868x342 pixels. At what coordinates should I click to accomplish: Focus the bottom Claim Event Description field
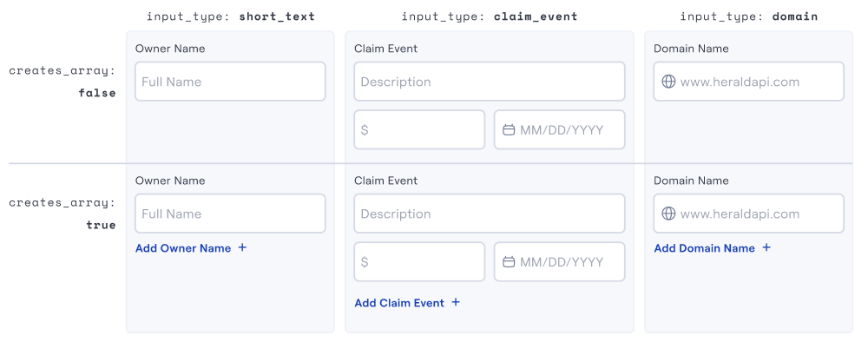point(490,213)
